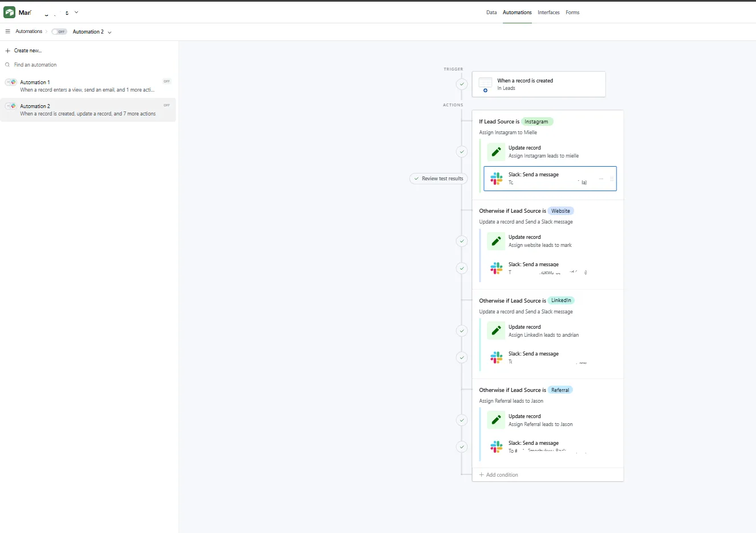Expand the base name dropdown chevron
This screenshot has width=756, height=533.
(x=76, y=13)
